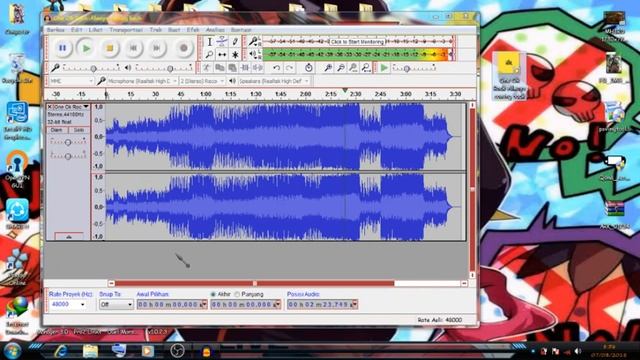
Task: Click the Trim audio icon
Action: coord(245,68)
